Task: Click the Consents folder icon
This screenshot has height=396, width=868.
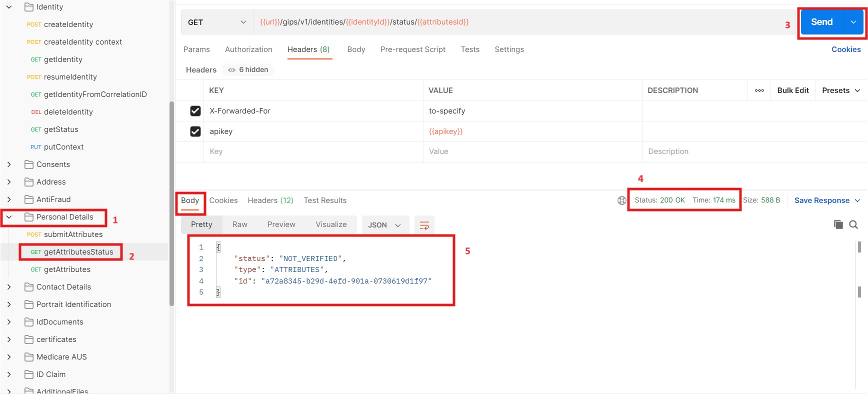Action: click(29, 164)
